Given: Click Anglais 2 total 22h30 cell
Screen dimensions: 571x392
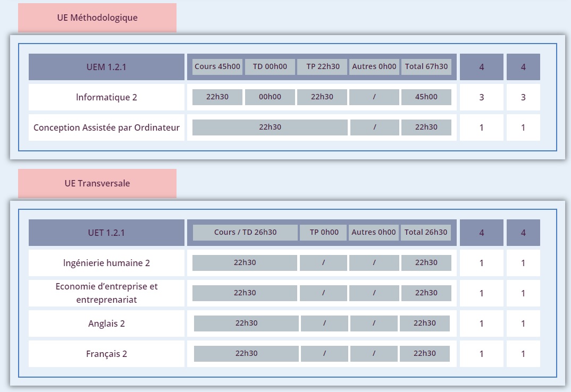Looking at the screenshot, I should [425, 323].
